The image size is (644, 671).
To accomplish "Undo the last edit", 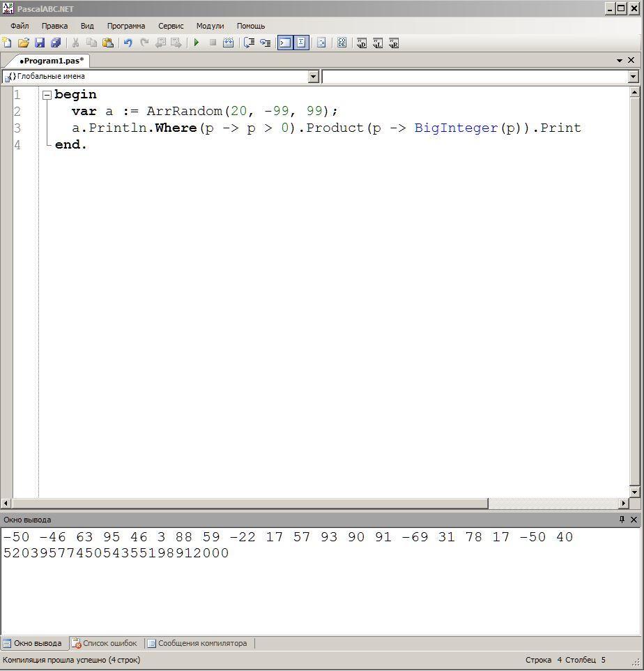I will pyautogui.click(x=128, y=43).
